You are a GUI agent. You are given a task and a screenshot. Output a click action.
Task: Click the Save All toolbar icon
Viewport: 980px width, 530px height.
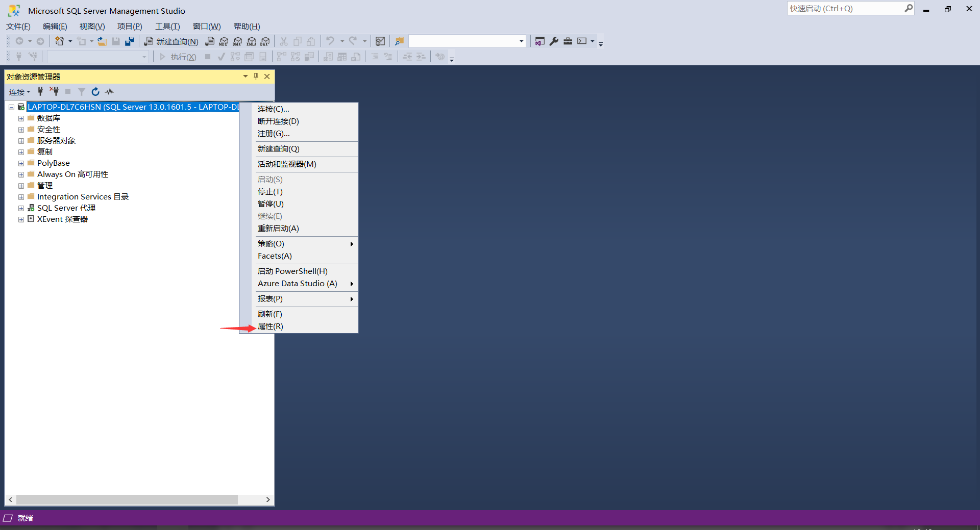click(x=130, y=41)
